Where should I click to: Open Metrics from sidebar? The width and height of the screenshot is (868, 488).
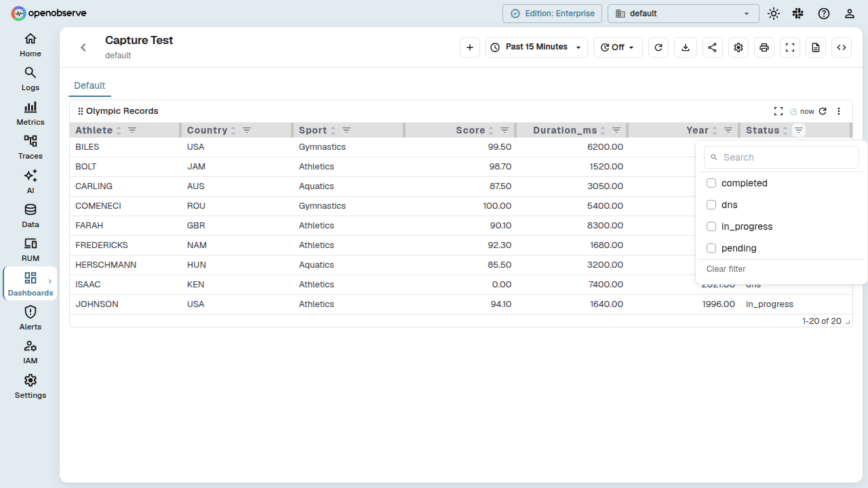click(x=30, y=113)
